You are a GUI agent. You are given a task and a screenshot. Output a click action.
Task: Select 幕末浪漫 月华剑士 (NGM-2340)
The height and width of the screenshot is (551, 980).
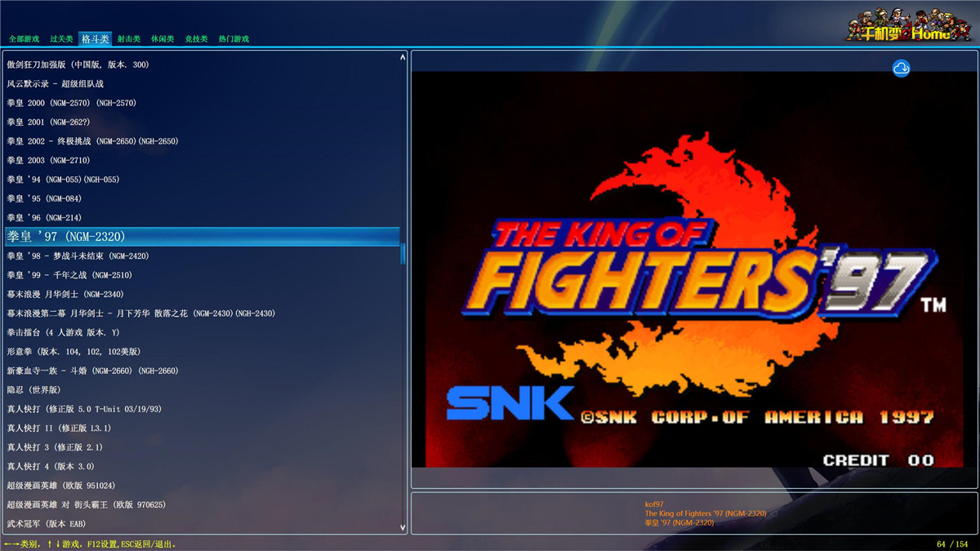click(65, 295)
